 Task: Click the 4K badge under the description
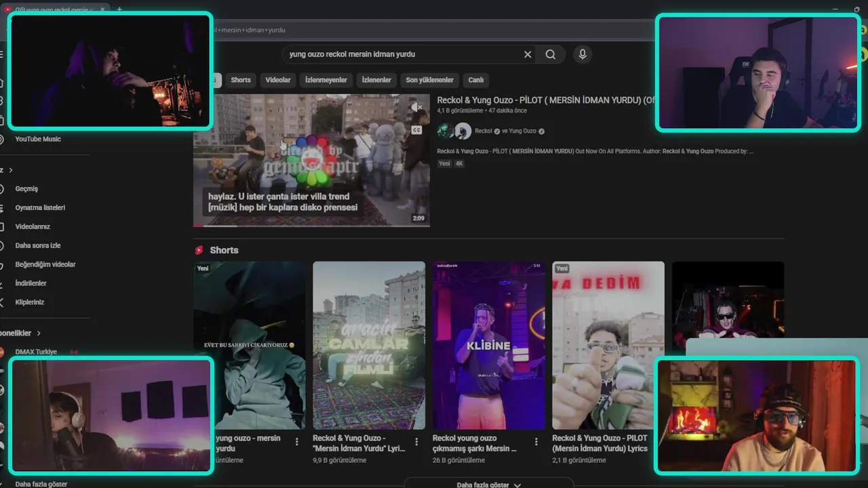click(459, 163)
